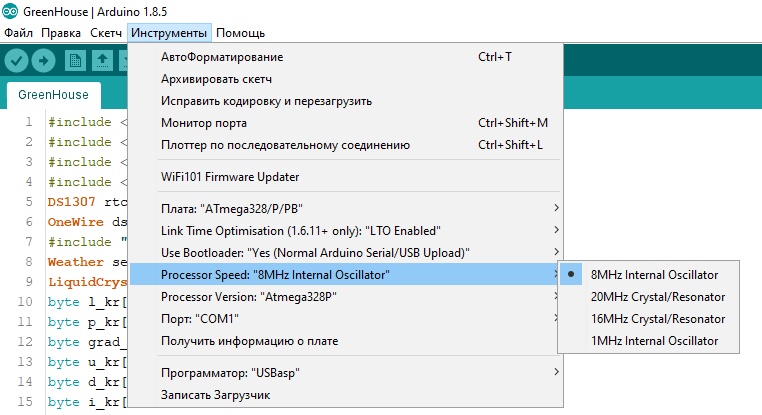
Task: Expand the Use Bootloader submenu
Action: (x=346, y=253)
